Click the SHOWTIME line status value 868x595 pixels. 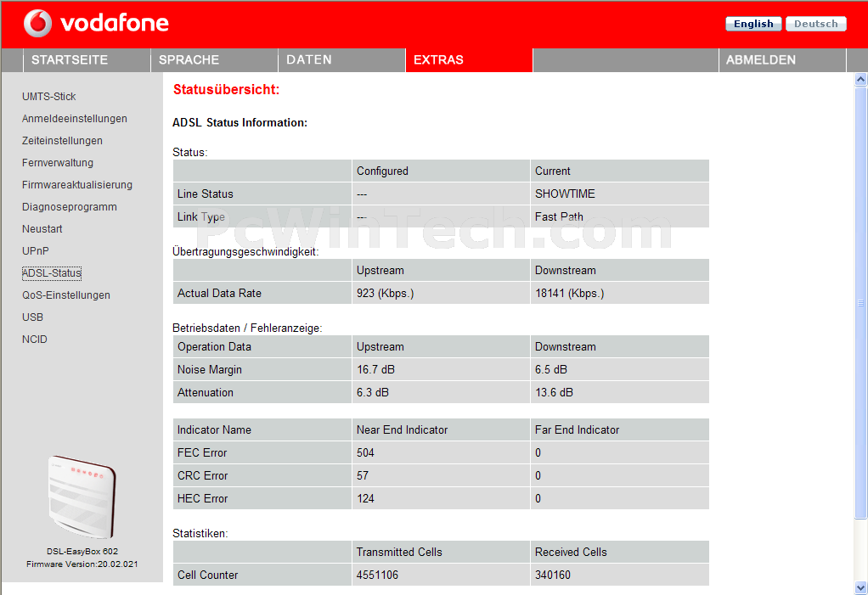coord(565,194)
